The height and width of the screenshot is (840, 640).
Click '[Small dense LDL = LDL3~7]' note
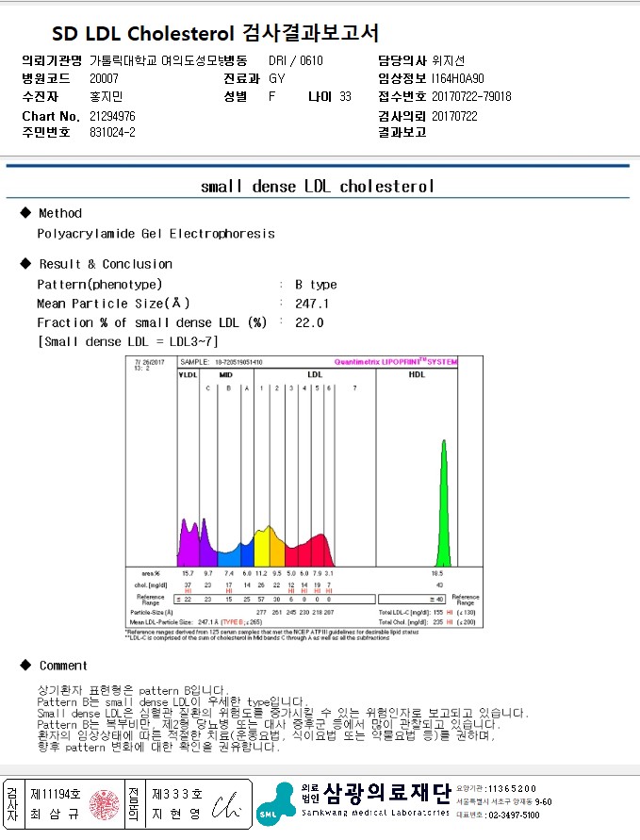pos(127,342)
